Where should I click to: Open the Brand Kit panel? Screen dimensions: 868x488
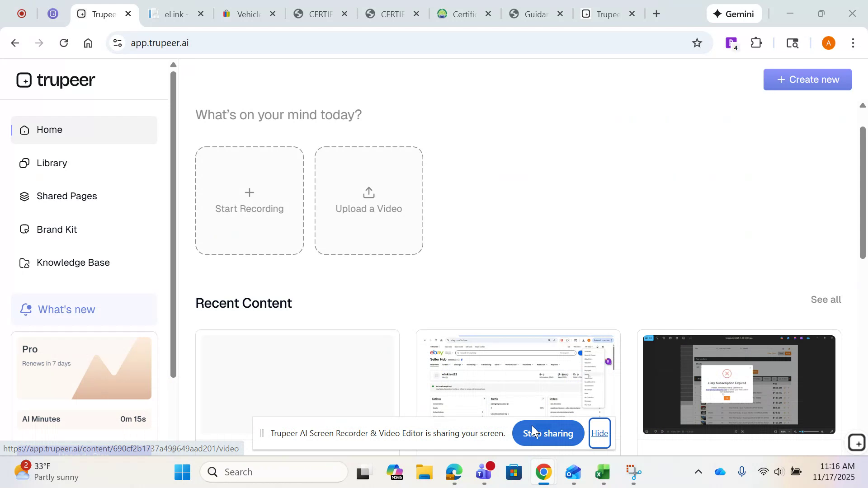pyautogui.click(x=56, y=229)
